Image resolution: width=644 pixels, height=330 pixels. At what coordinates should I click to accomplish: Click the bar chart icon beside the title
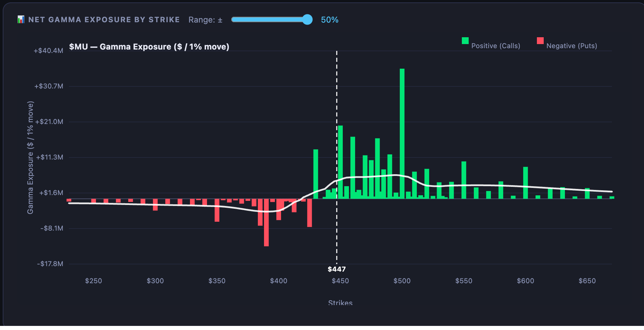pyautogui.click(x=21, y=19)
